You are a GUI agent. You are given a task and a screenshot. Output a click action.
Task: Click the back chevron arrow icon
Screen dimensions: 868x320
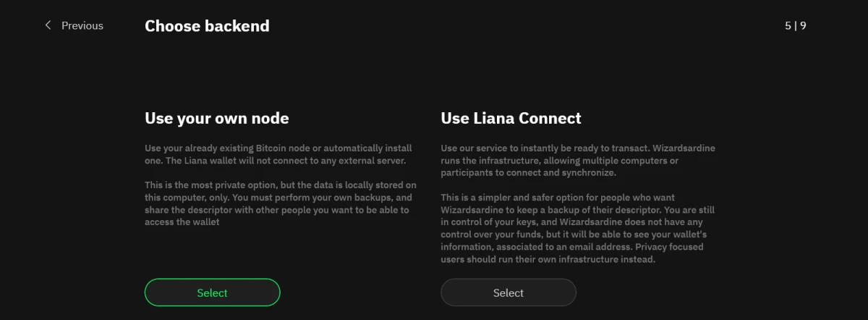tap(48, 25)
